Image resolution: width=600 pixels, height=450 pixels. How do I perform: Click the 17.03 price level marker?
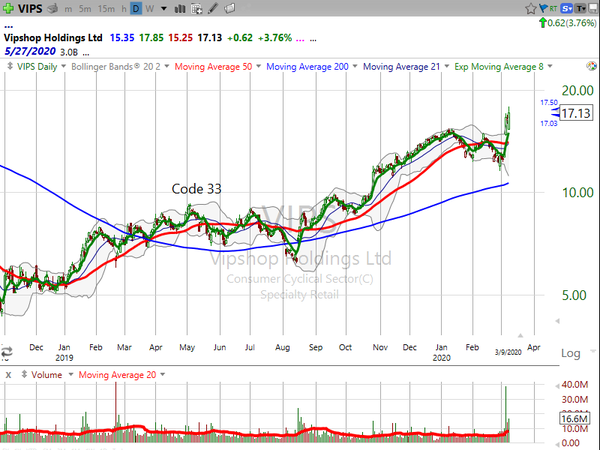[x=549, y=123]
